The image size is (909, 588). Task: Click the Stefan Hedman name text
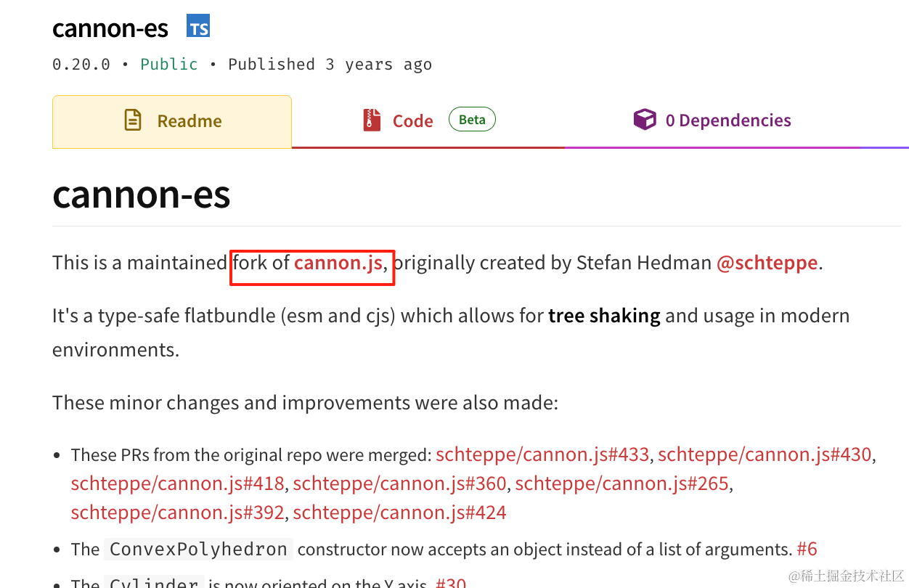click(644, 262)
